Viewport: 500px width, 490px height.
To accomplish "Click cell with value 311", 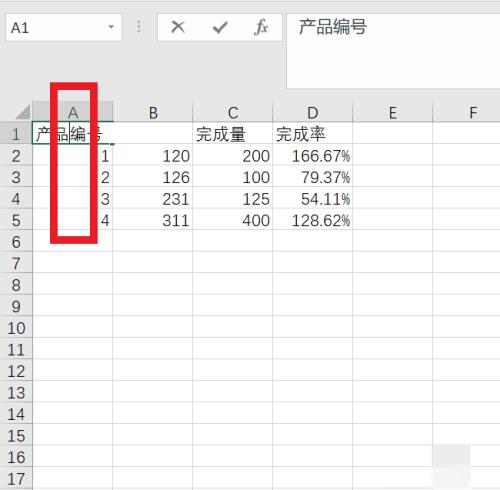I will tap(153, 220).
